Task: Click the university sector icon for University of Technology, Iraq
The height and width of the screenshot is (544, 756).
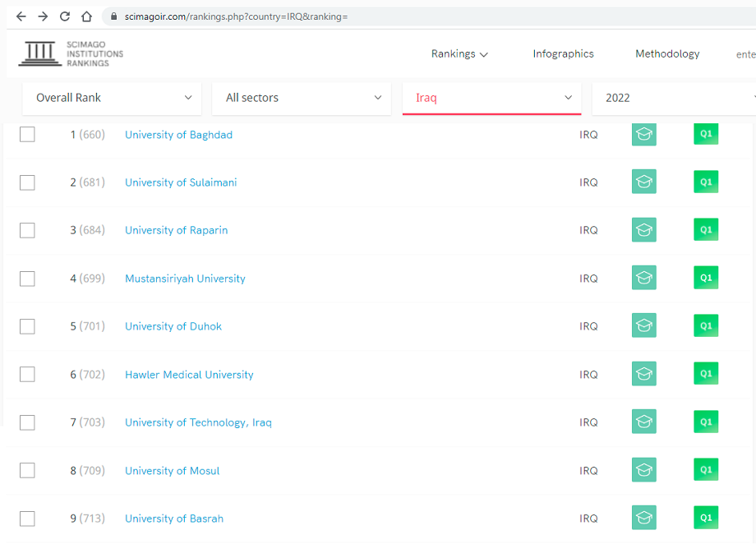Action: tap(644, 422)
